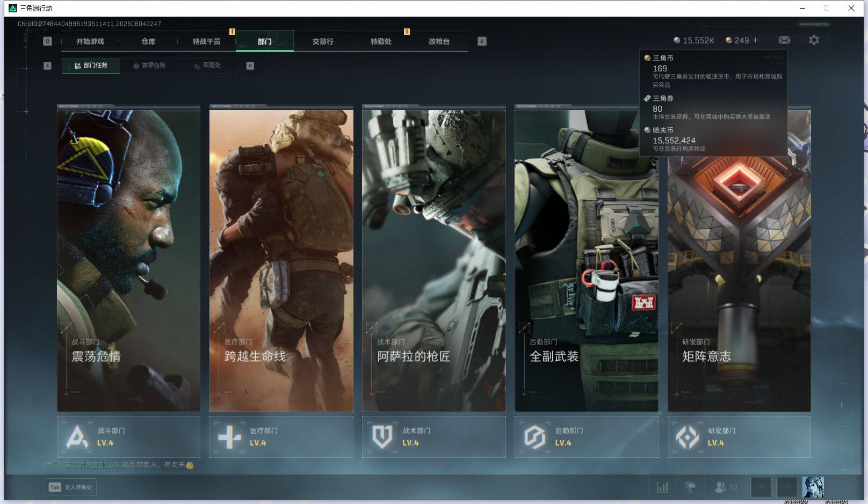
Task: Click the second empty squad slot plus
Action: coord(787,487)
